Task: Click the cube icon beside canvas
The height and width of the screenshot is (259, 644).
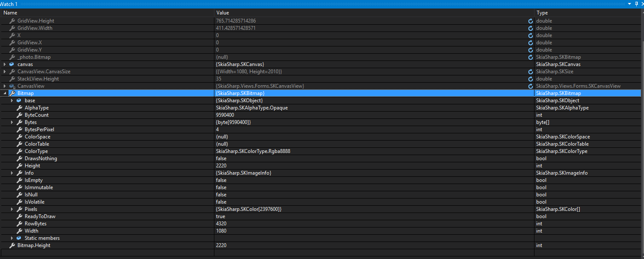Action: coord(12,64)
